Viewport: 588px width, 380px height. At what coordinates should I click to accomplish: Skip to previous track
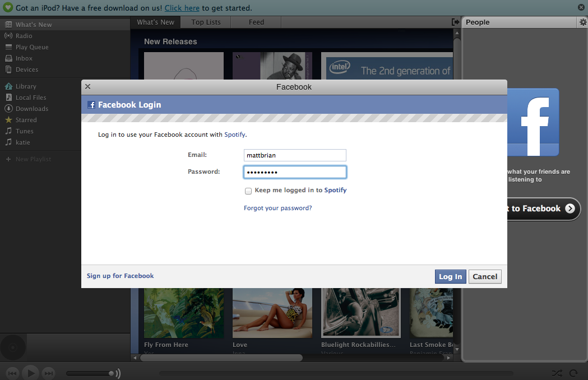[x=12, y=373]
